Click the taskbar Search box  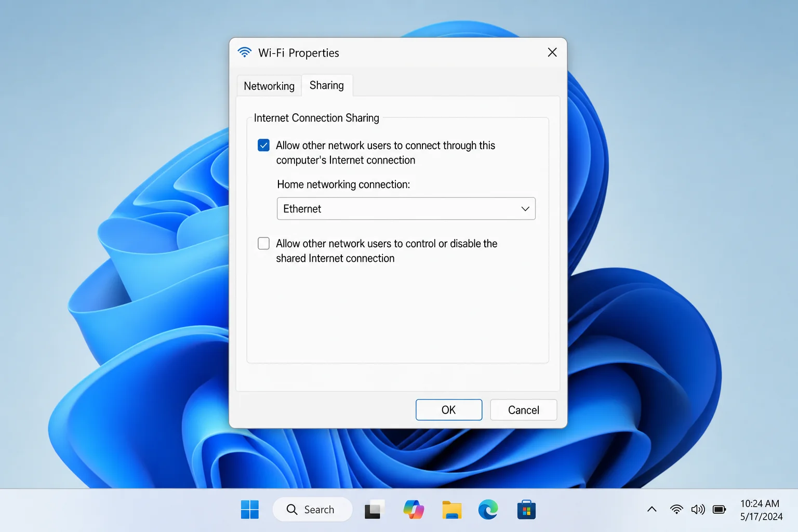(x=312, y=510)
